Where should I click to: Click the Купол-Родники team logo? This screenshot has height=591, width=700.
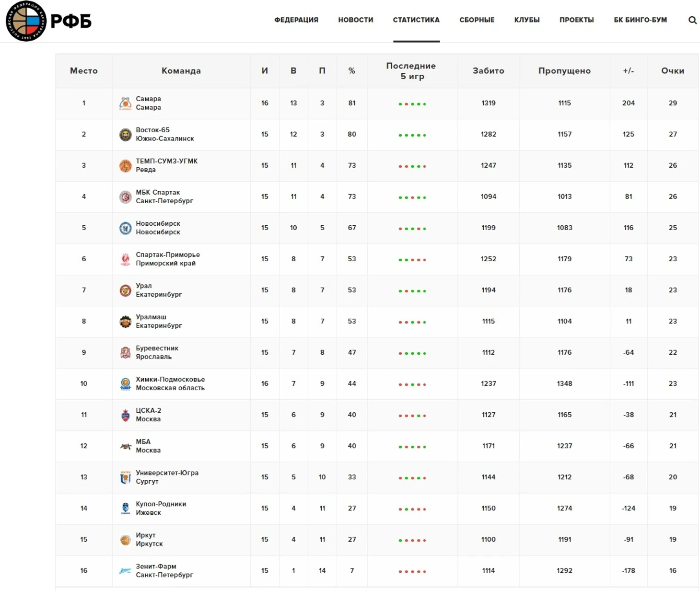[125, 508]
